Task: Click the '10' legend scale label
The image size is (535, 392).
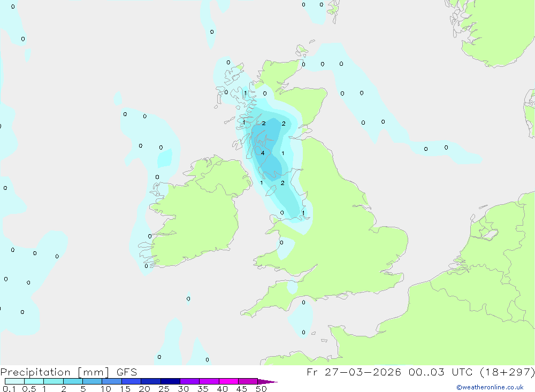Action: (106, 389)
